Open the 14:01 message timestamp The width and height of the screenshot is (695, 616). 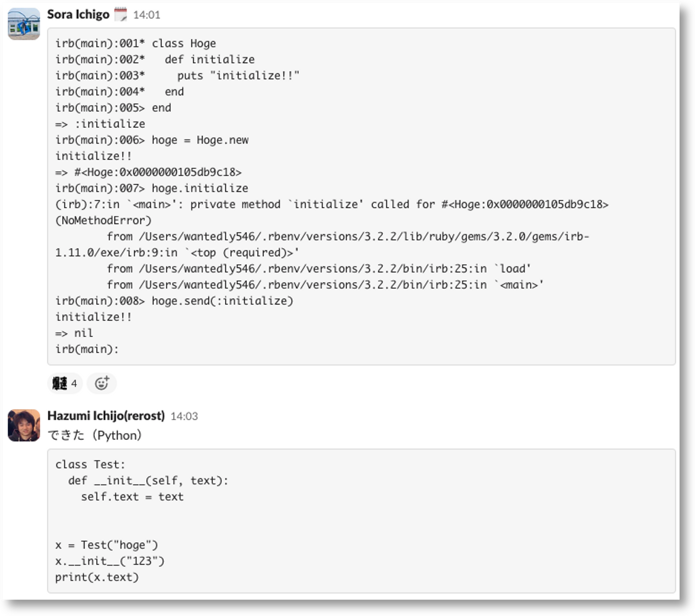(147, 15)
